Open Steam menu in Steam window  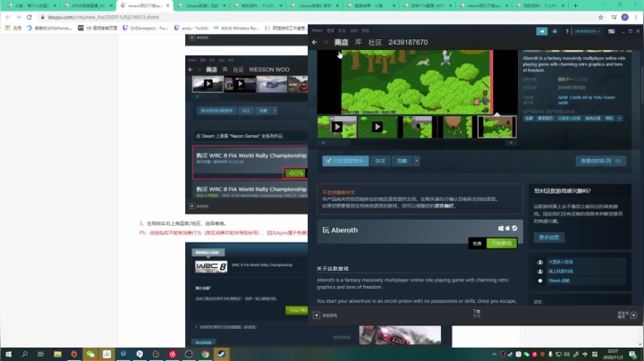coord(317,30)
